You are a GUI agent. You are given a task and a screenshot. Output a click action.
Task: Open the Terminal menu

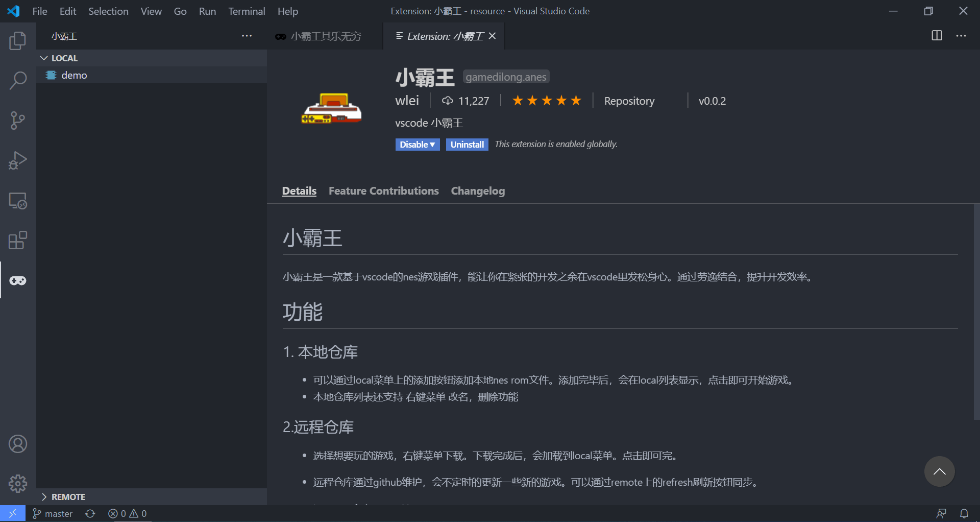247,11
